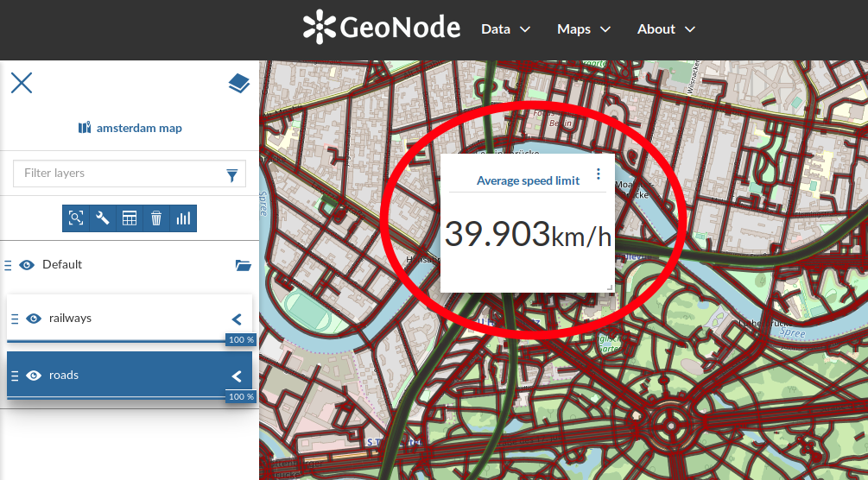Image resolution: width=868 pixels, height=480 pixels.
Task: Go to GeoNode home via logo
Action: pyautogui.click(x=382, y=27)
